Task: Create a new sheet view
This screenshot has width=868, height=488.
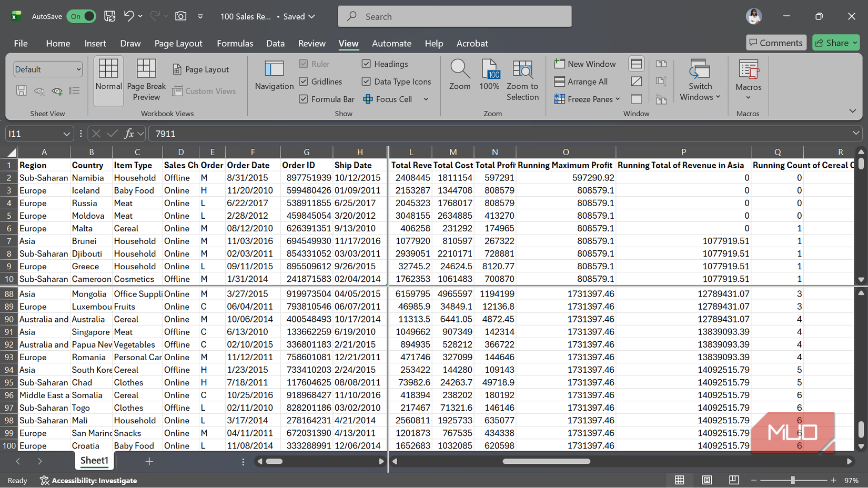Action: click(x=57, y=91)
